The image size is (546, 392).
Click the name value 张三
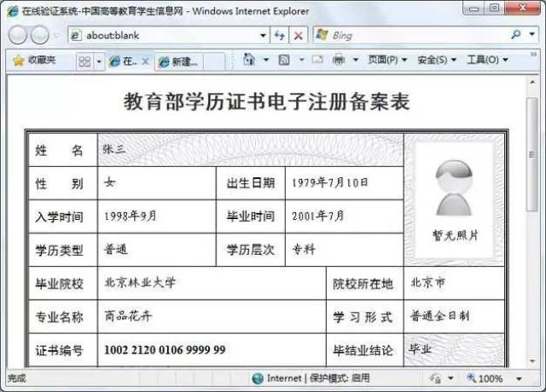click(113, 149)
